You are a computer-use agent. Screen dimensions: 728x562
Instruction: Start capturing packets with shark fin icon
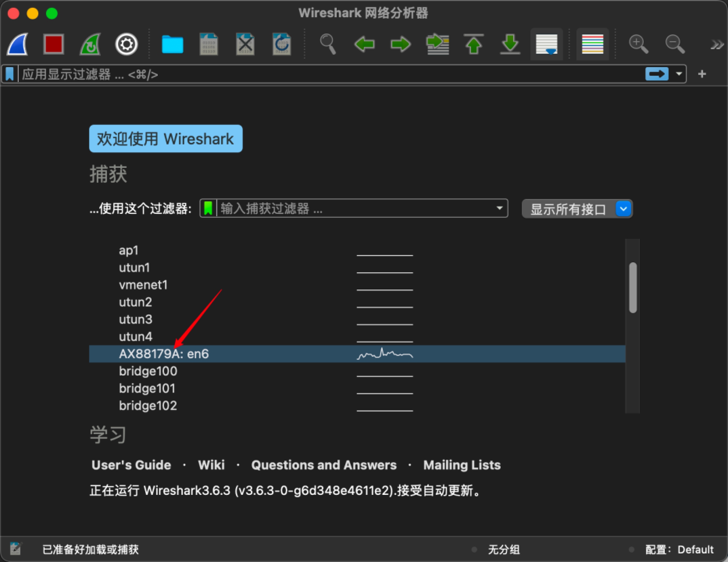coord(18,44)
